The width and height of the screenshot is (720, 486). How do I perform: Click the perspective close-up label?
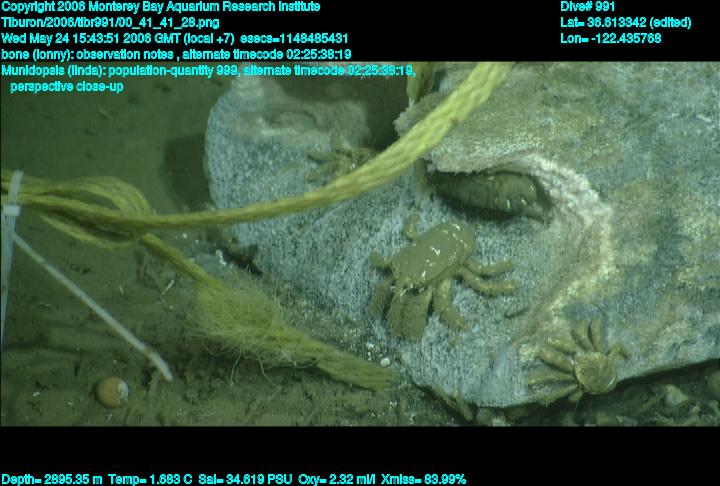coord(67,86)
